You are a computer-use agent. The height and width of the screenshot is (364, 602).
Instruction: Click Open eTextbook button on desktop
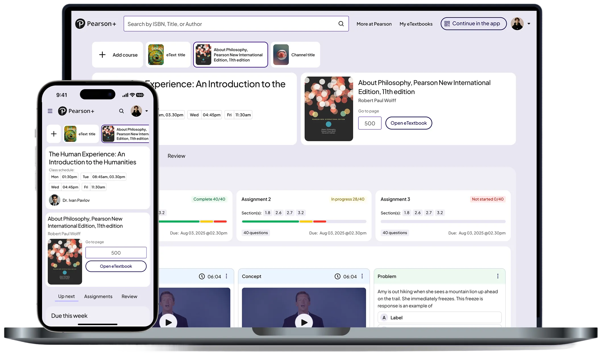408,123
